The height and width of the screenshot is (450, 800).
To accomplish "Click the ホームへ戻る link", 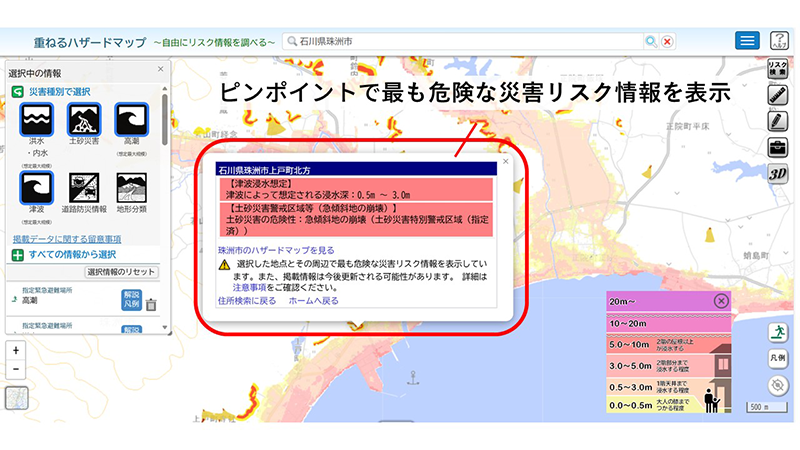I will pyautogui.click(x=313, y=301).
